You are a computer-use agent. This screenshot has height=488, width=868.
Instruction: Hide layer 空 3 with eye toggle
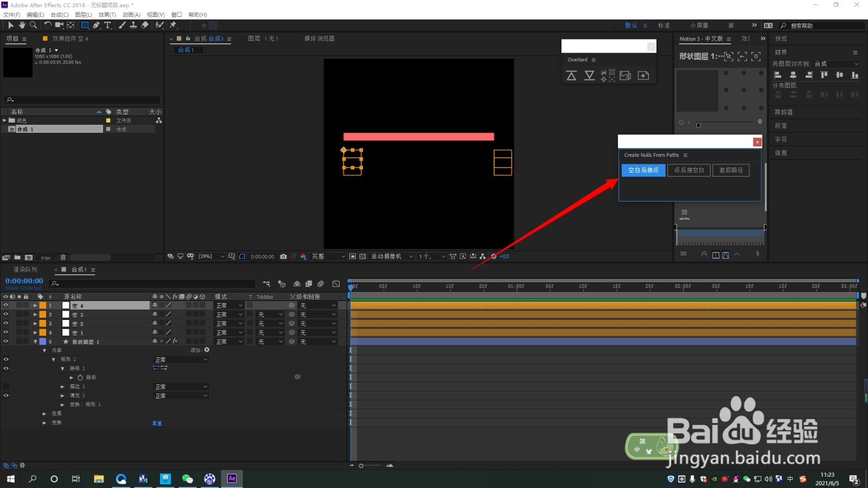(6, 314)
